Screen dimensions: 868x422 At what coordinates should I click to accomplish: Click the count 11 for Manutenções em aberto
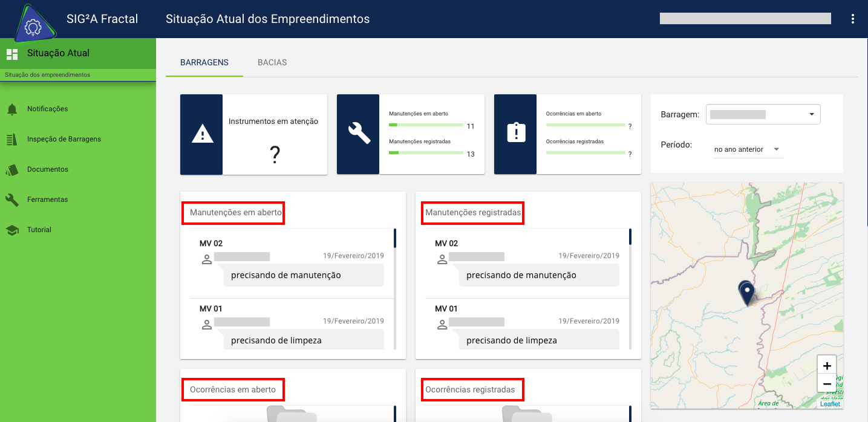coord(471,126)
